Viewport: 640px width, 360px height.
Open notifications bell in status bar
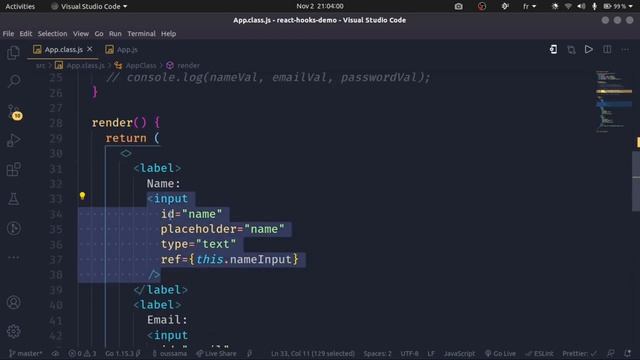tap(627, 353)
